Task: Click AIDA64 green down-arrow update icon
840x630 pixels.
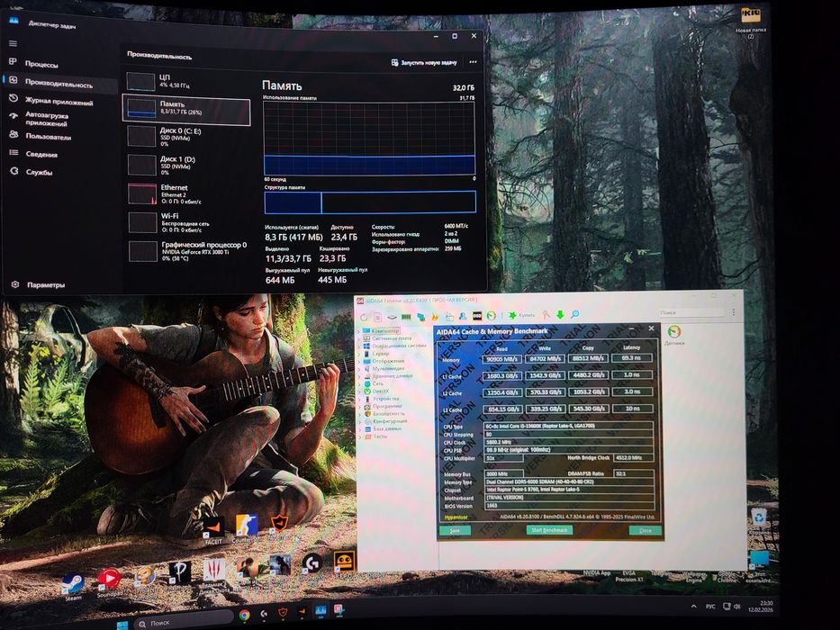Action: (560, 315)
